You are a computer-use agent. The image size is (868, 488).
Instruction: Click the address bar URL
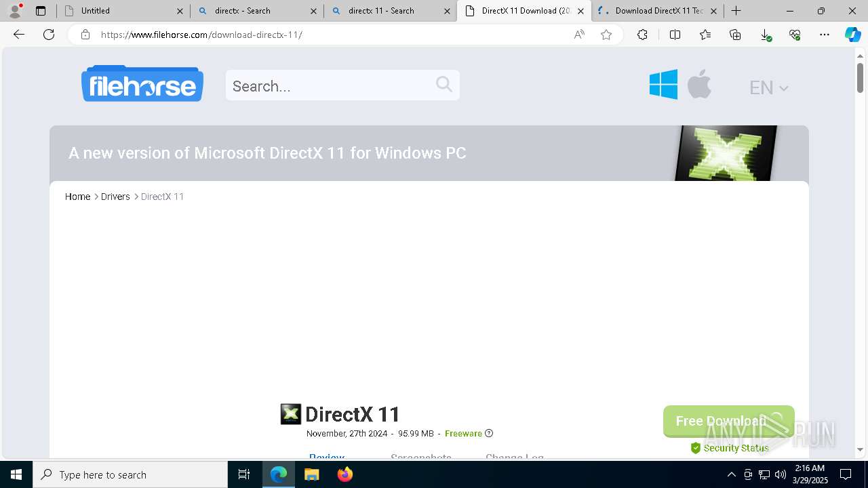click(201, 35)
